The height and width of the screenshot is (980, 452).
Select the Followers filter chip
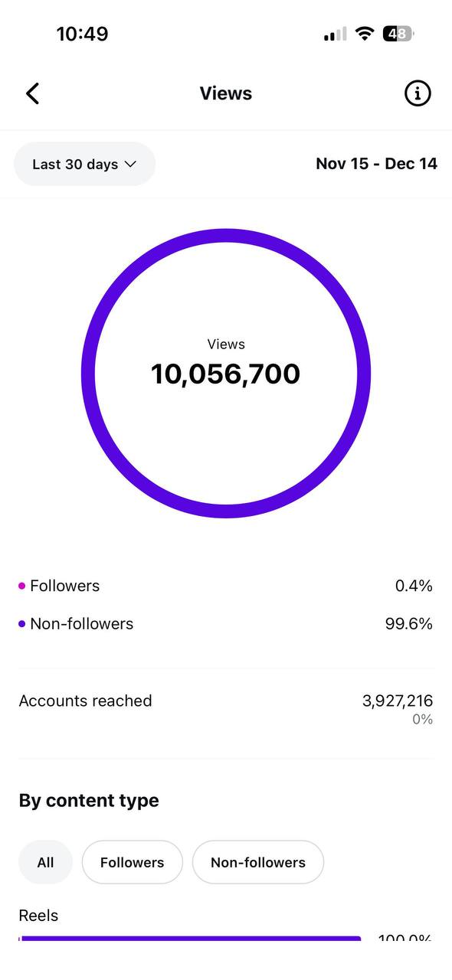pos(133,862)
